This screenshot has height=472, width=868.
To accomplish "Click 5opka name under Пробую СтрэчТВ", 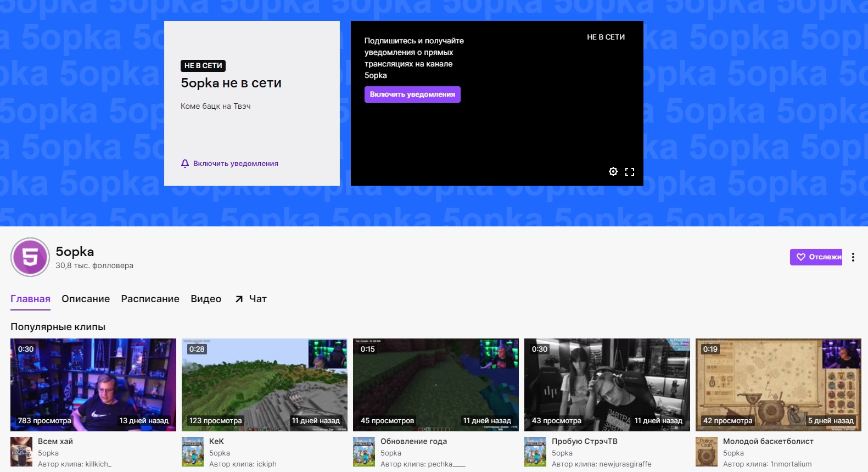I will tap(562, 453).
